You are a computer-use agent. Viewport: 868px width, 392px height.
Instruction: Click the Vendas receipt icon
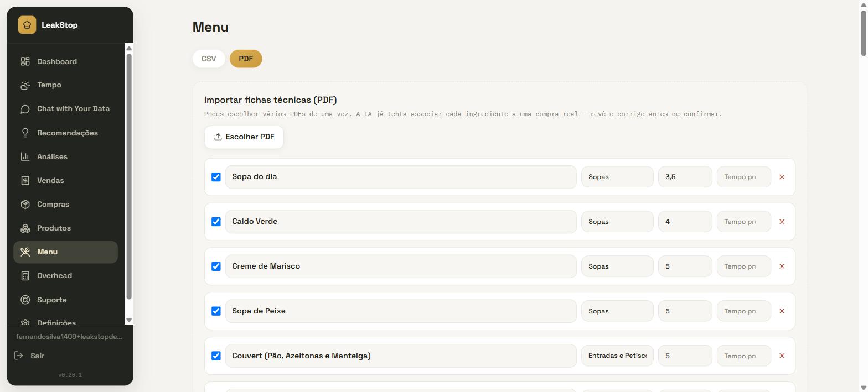point(25,180)
